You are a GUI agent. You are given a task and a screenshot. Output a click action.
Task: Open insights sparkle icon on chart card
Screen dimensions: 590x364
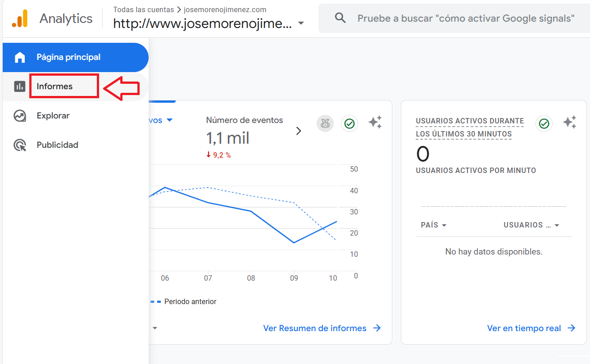pos(375,122)
